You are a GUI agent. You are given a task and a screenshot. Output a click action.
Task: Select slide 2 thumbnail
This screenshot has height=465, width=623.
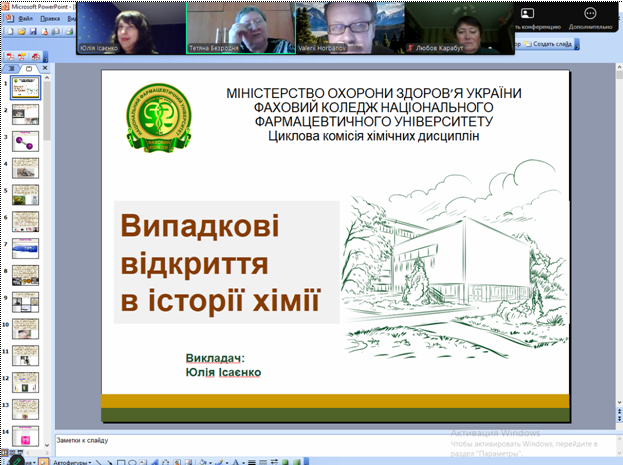pyautogui.click(x=25, y=114)
